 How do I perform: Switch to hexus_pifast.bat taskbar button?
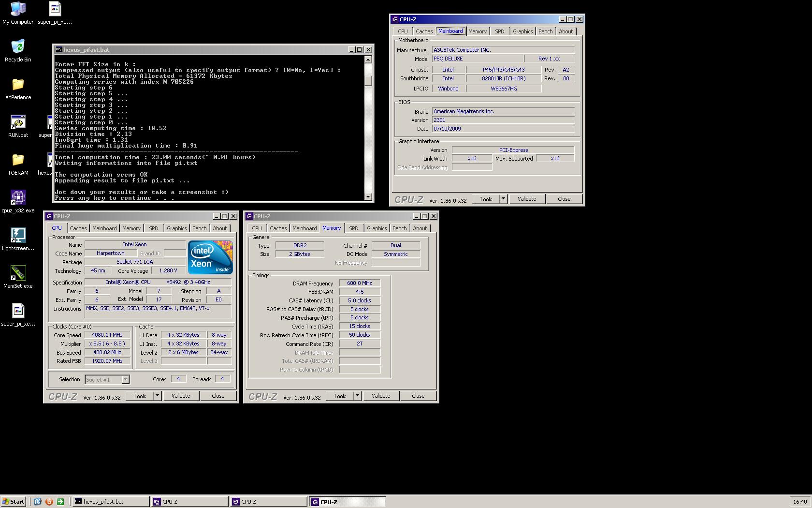111,502
